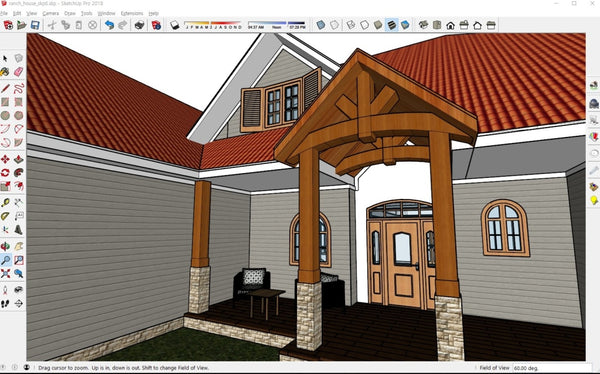
Task: Choose the Polygon tool
Action: (x=18, y=115)
